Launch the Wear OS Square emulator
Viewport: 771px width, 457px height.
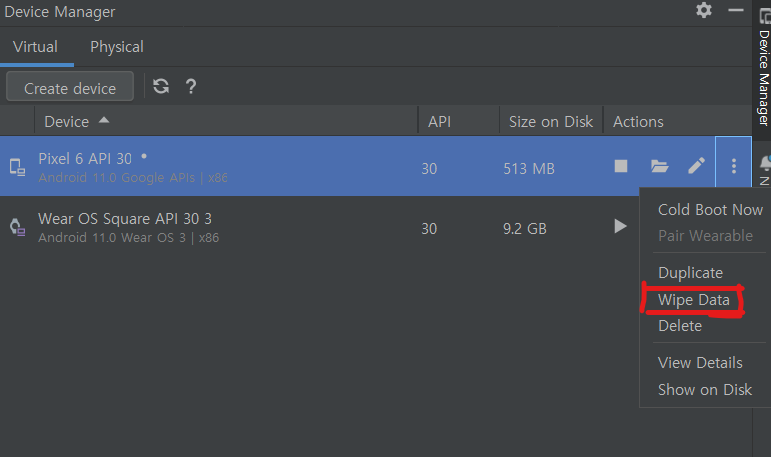click(621, 227)
